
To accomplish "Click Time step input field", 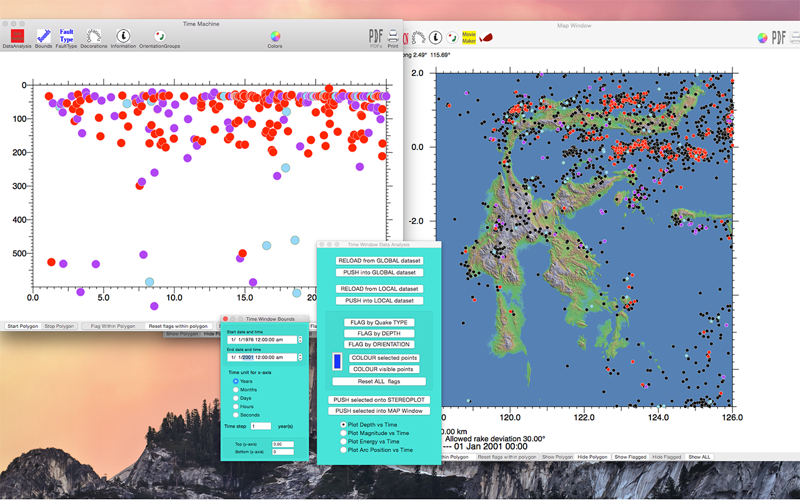I will coord(261,426).
